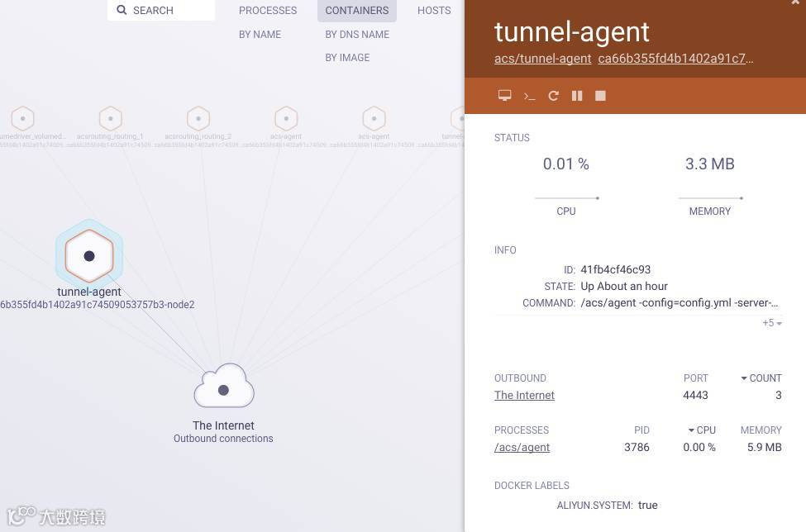Click the PID value 3786
Screen dimensions: 806x532
pos(637,447)
